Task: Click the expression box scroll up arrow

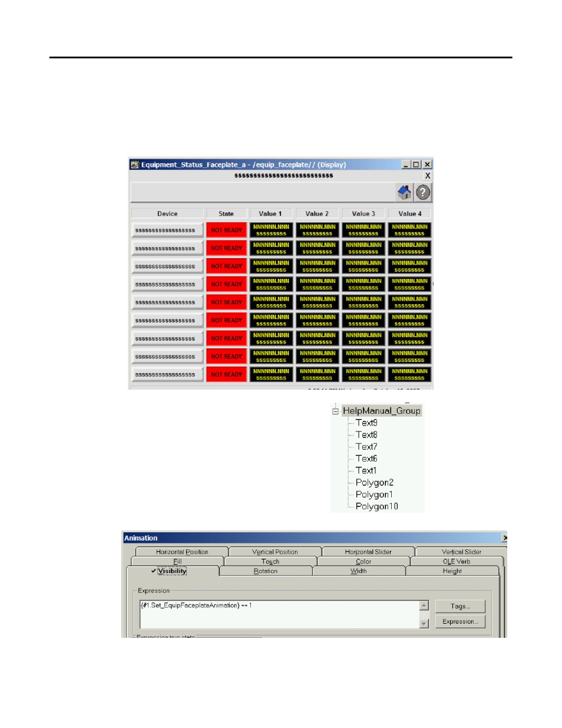Action: [x=424, y=605]
